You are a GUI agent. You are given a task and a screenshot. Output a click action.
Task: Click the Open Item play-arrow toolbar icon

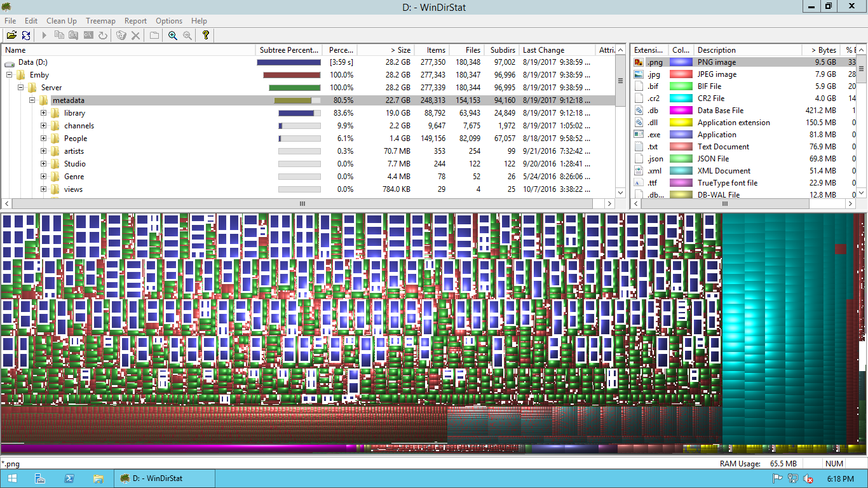[44, 36]
